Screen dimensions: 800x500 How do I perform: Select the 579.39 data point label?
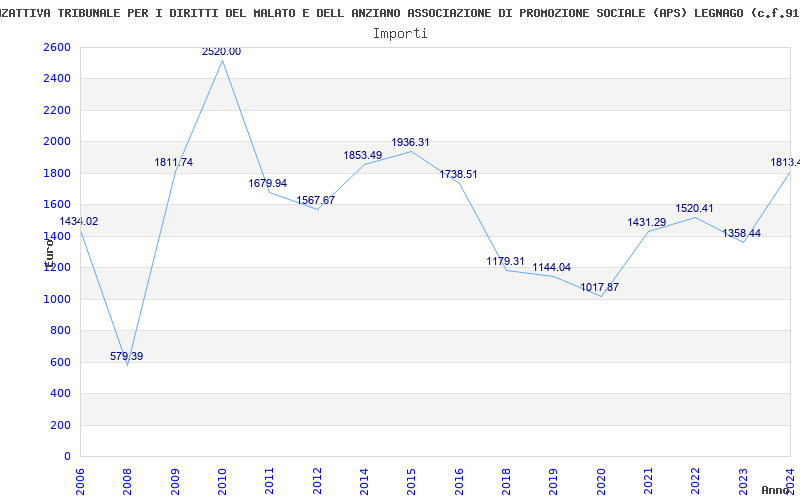coord(127,356)
